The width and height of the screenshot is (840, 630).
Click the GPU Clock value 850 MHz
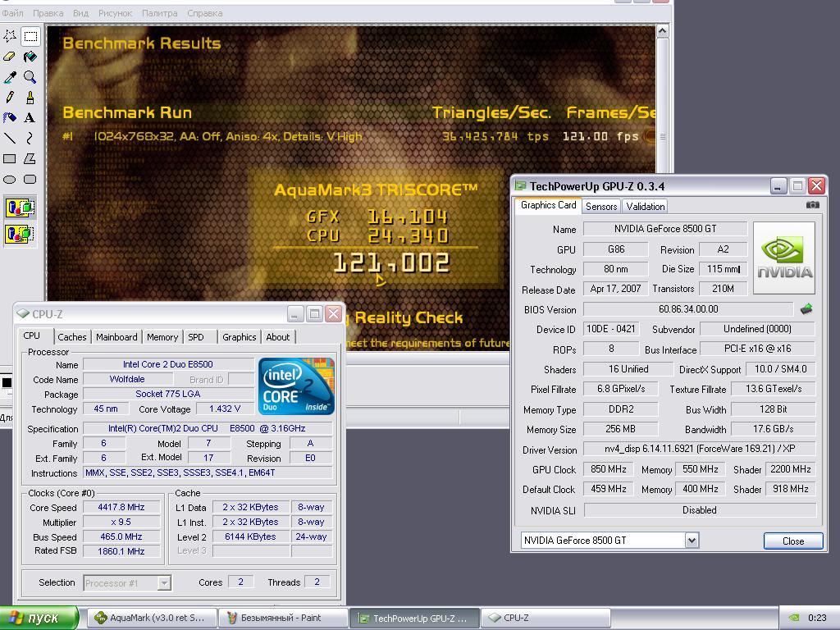pos(608,469)
